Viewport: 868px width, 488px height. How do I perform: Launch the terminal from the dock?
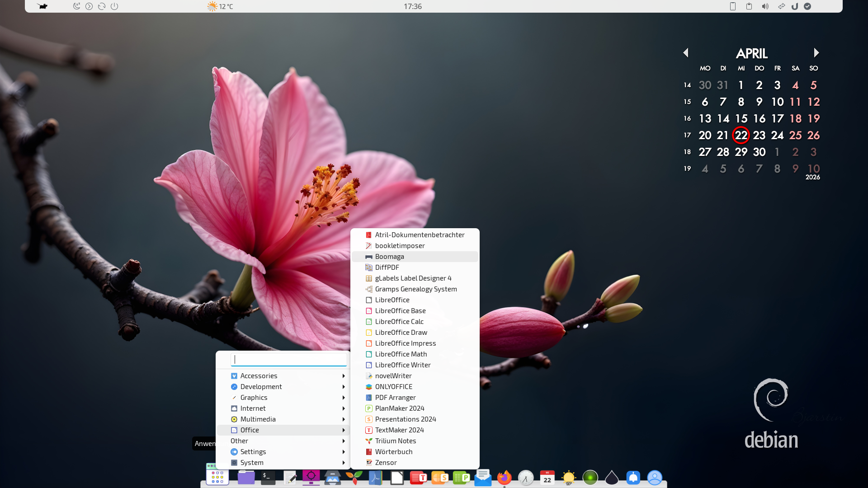pos(268,478)
